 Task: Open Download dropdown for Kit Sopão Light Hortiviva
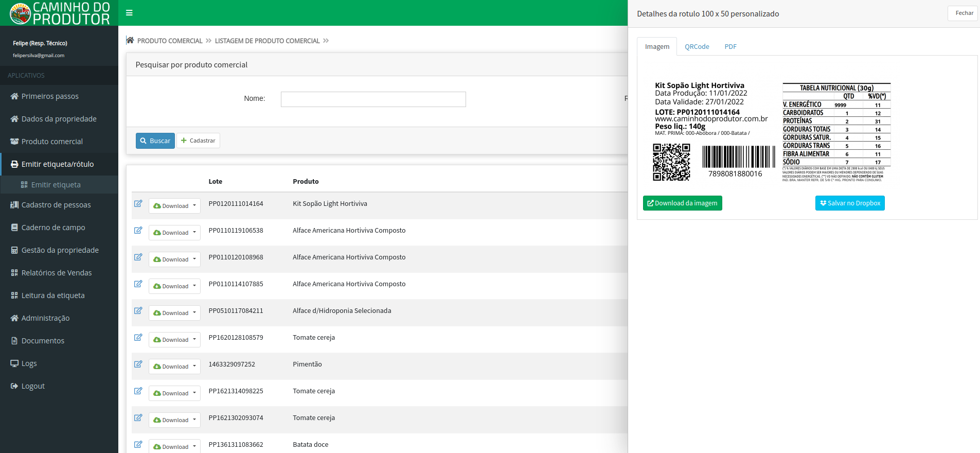point(174,206)
